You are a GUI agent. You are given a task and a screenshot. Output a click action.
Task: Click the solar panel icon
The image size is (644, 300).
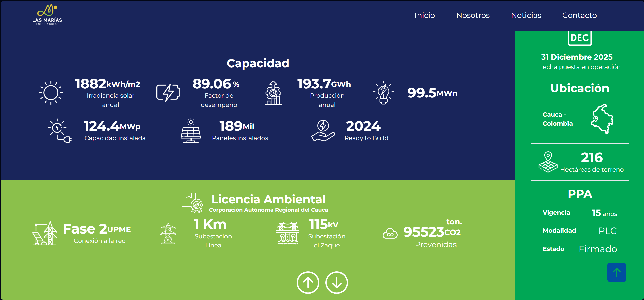point(191,130)
